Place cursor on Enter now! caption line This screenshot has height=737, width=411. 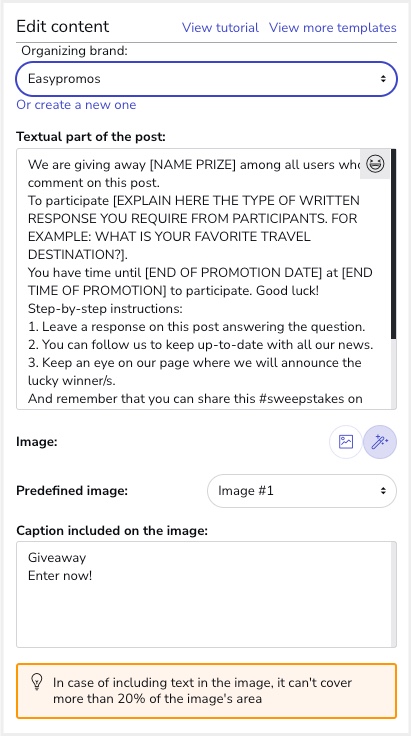[x=60, y=575]
